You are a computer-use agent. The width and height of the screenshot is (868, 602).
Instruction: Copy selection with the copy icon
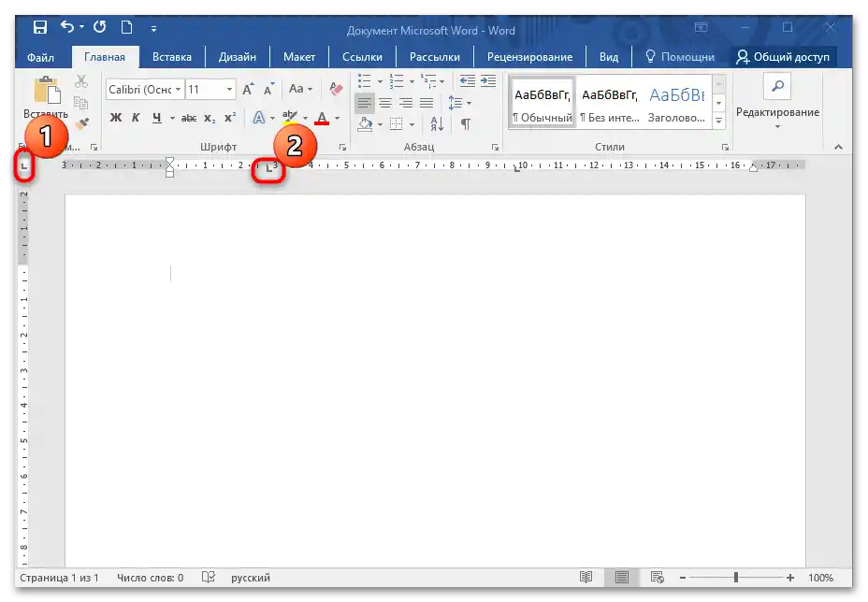coord(81,103)
